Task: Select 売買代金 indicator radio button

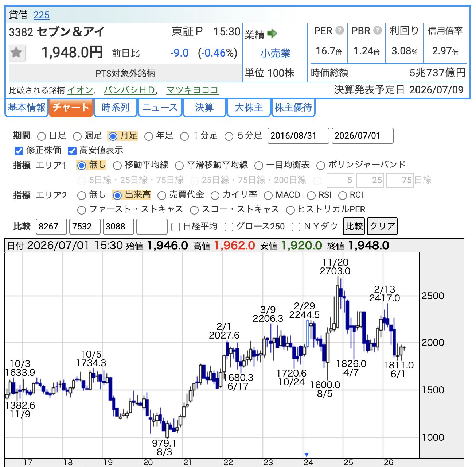Action: pyautogui.click(x=162, y=196)
